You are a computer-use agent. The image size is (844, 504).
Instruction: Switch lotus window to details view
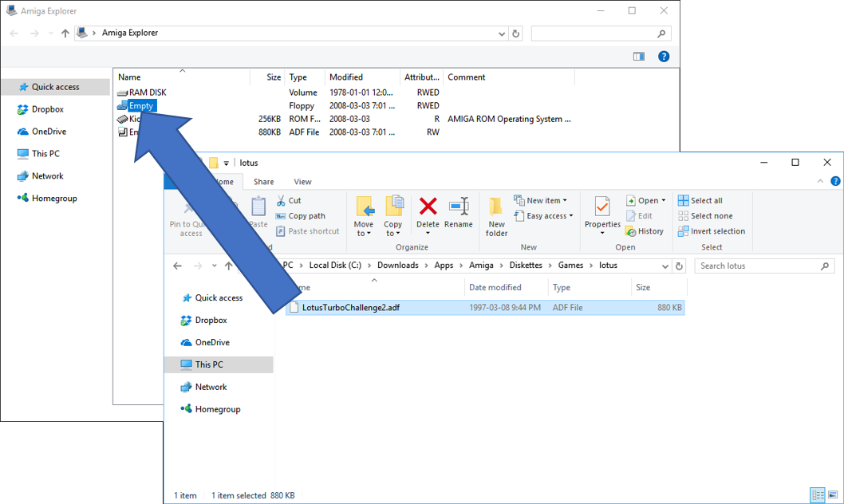(x=818, y=495)
